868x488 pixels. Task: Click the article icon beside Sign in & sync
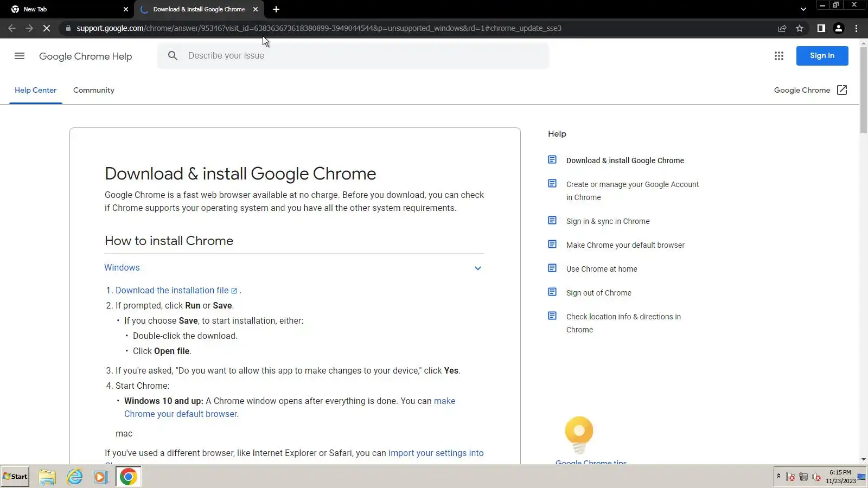552,220
